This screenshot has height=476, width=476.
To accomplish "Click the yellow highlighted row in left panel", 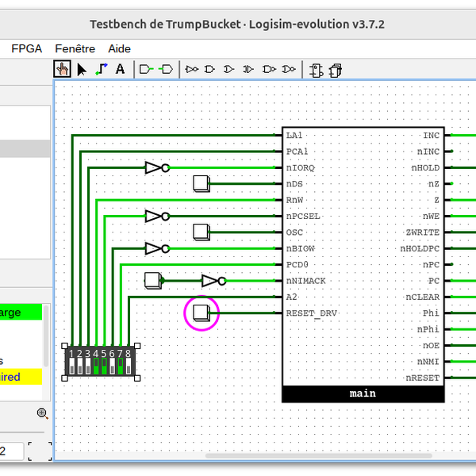I will 21,377.
